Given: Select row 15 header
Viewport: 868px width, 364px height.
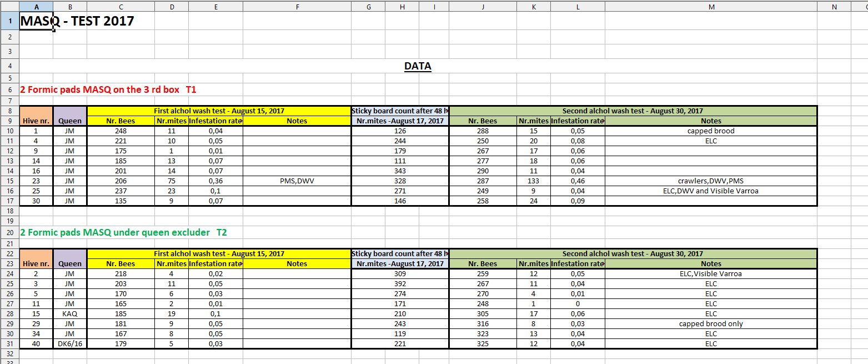Looking at the screenshot, I should pos(9,181).
